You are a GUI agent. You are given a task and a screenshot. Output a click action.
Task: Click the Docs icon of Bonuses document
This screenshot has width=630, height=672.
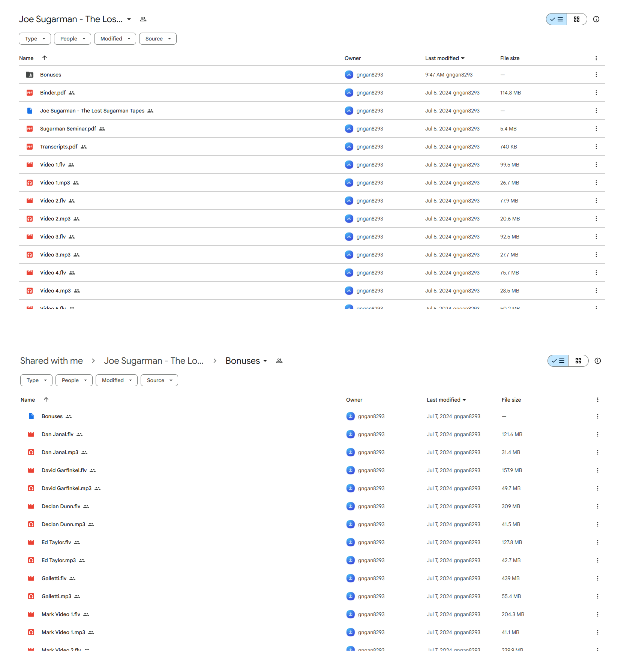tap(31, 416)
